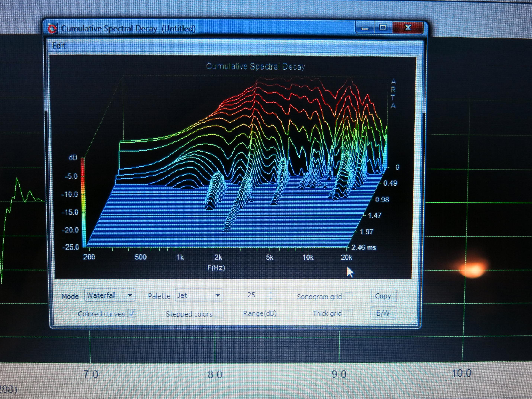Screen dimensions: 532x399
Task: Click the '2k' frequency axis label
Action: pyautogui.click(x=218, y=257)
